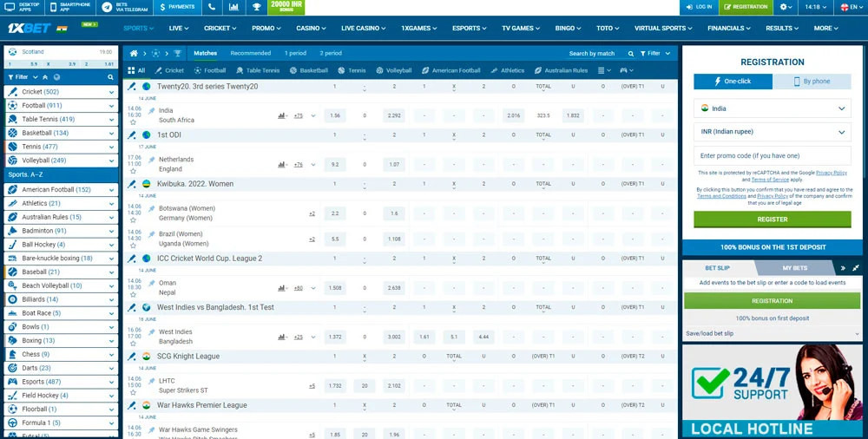Click the search icon in left sidebar filter
The width and height of the screenshot is (868, 439).
(x=111, y=77)
